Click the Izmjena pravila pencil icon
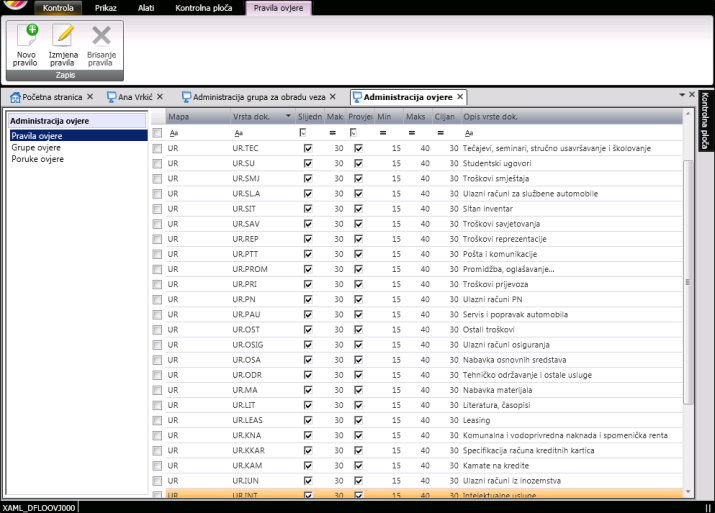The height and width of the screenshot is (513, 715). tap(63, 36)
